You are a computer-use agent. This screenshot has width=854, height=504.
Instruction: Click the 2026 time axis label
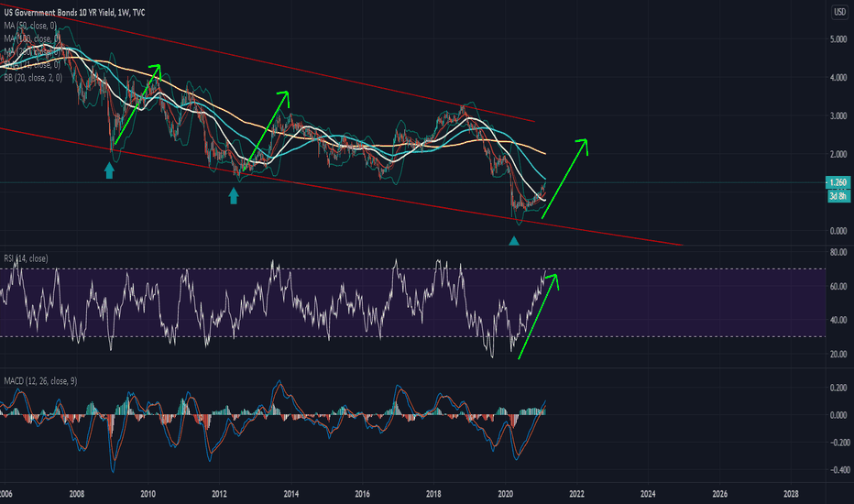coord(719,494)
